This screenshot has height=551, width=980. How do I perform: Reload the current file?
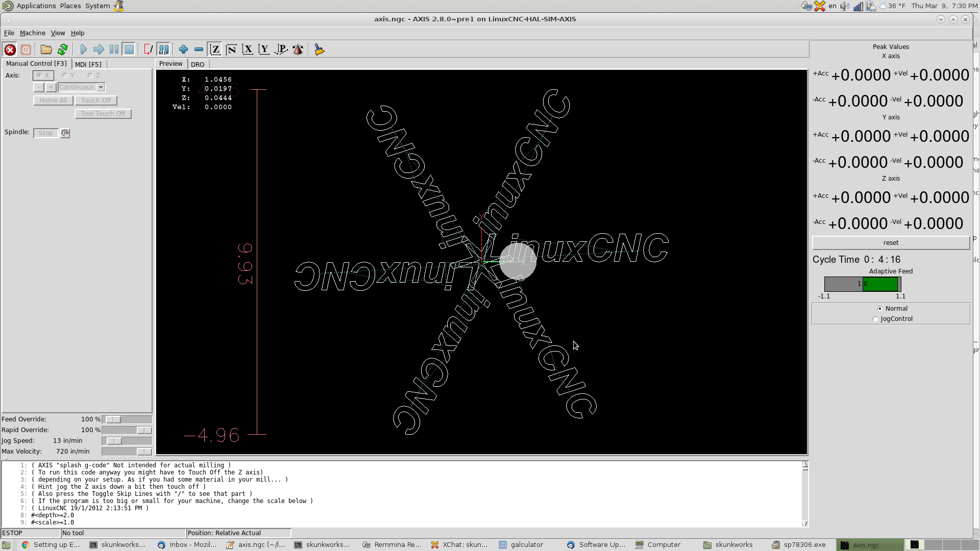[63, 49]
